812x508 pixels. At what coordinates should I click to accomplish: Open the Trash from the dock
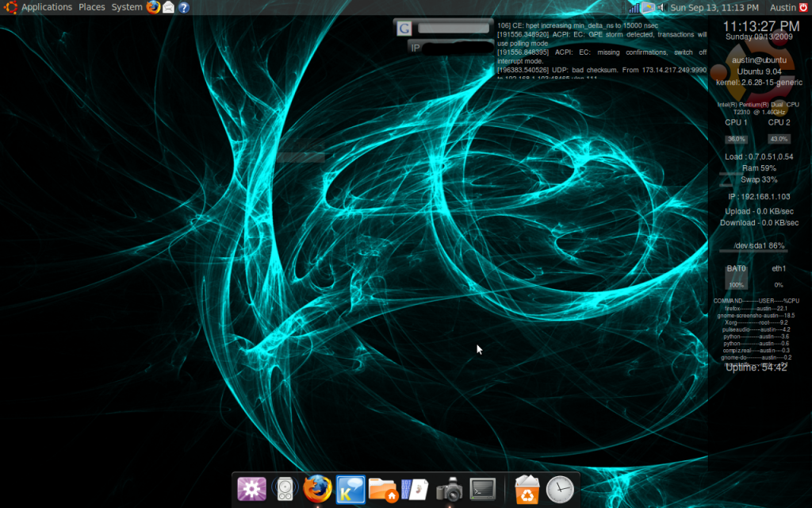(527, 489)
